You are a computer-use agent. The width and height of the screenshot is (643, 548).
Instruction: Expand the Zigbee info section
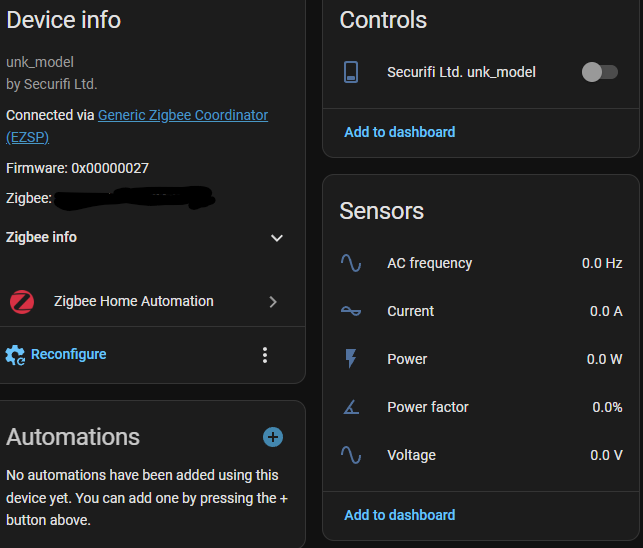277,238
